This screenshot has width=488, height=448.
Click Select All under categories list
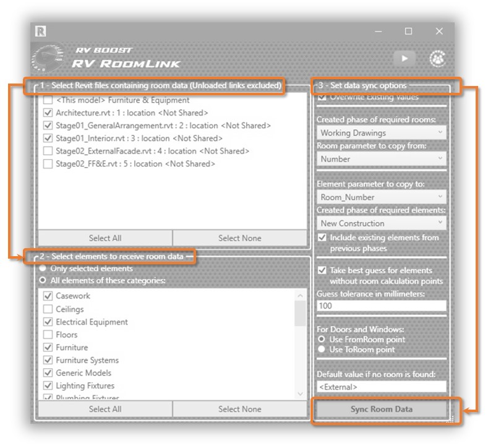pyautogui.click(x=105, y=409)
